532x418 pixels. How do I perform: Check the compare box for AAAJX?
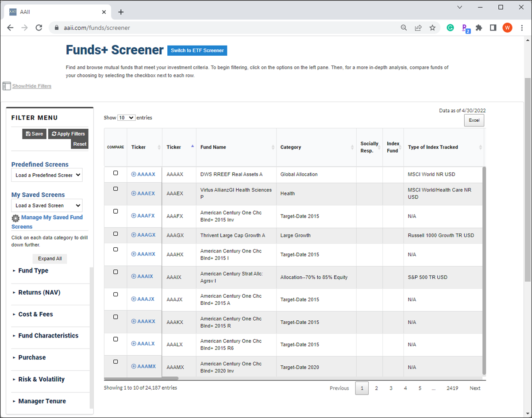tap(116, 294)
